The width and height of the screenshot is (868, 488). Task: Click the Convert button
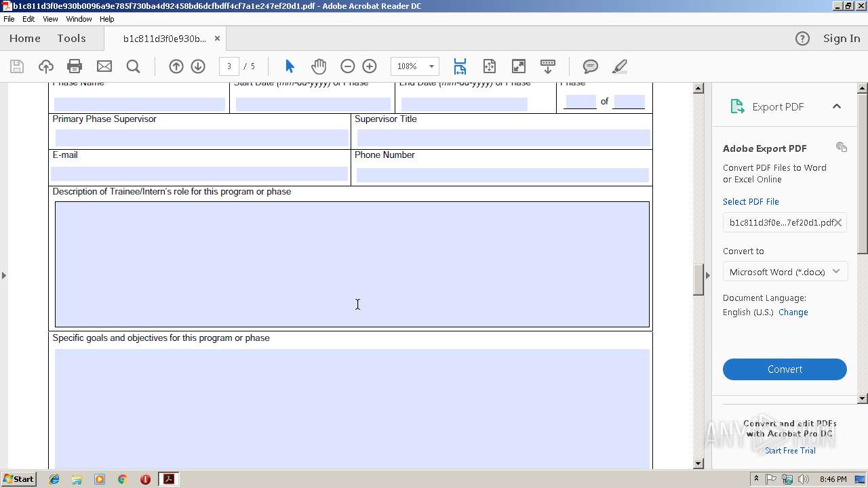(785, 369)
